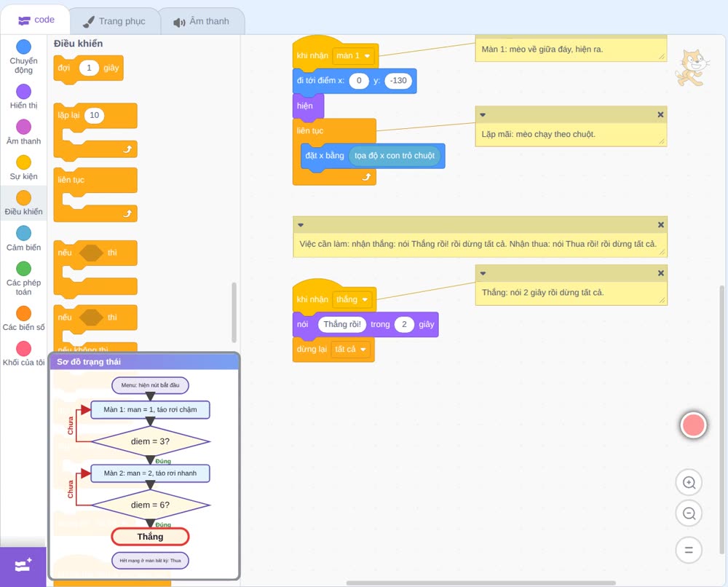Show the Các phép toán block category

[23, 278]
